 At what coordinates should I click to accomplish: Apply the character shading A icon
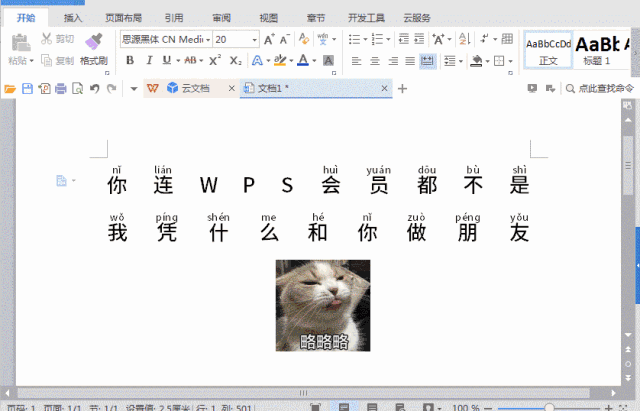pos(328,60)
